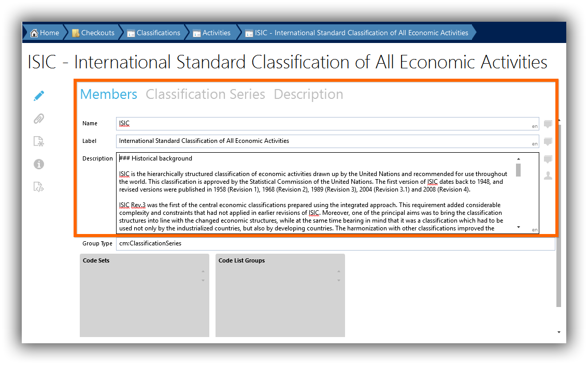This screenshot has height=365, width=588.
Task: Click the 'en' language tag in Label field
Action: [x=535, y=144]
